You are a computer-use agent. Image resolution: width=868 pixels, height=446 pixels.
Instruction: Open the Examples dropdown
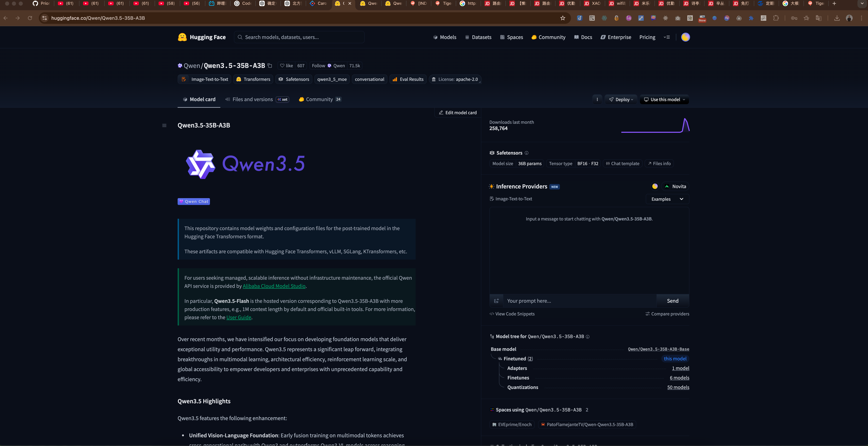pyautogui.click(x=668, y=199)
